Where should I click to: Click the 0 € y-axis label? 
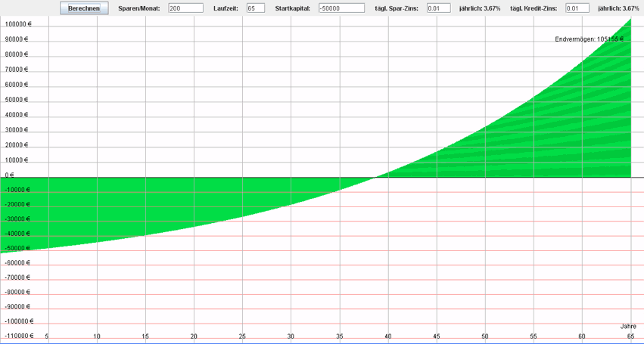[x=10, y=175]
